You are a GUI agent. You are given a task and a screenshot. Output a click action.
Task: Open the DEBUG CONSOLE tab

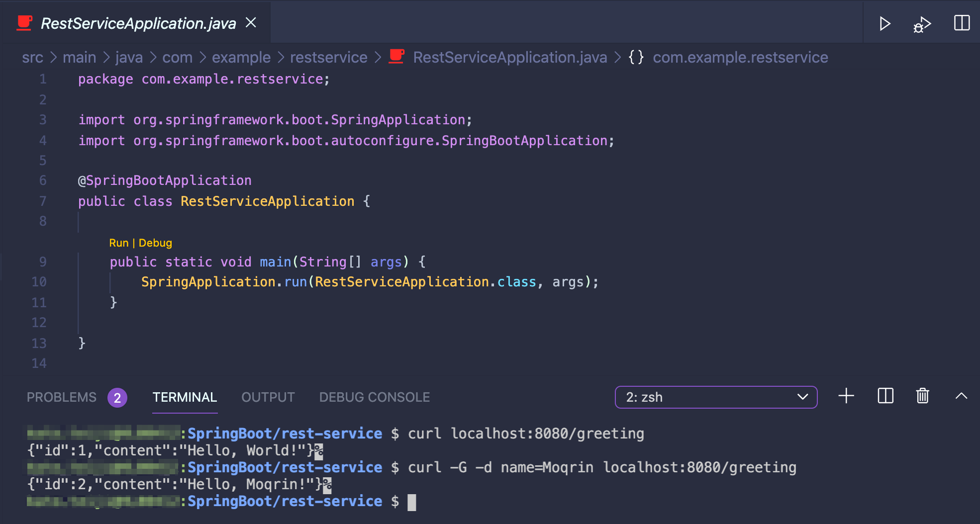point(374,397)
